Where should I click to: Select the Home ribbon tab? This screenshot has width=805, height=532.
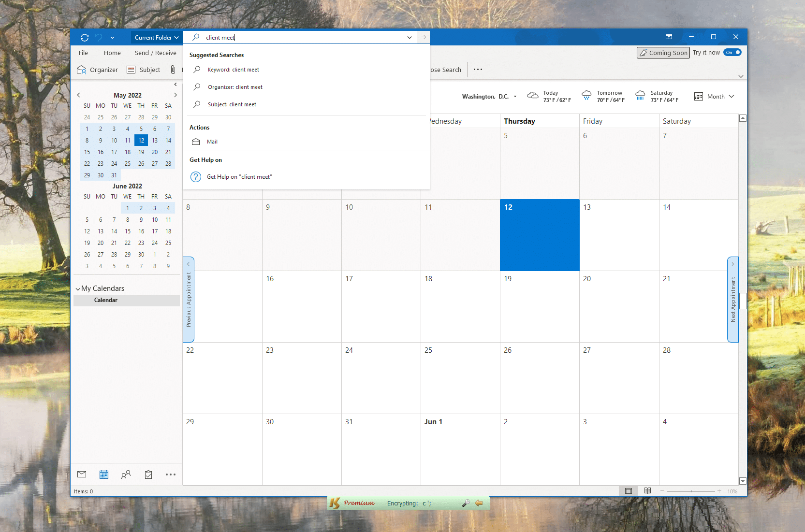112,53
